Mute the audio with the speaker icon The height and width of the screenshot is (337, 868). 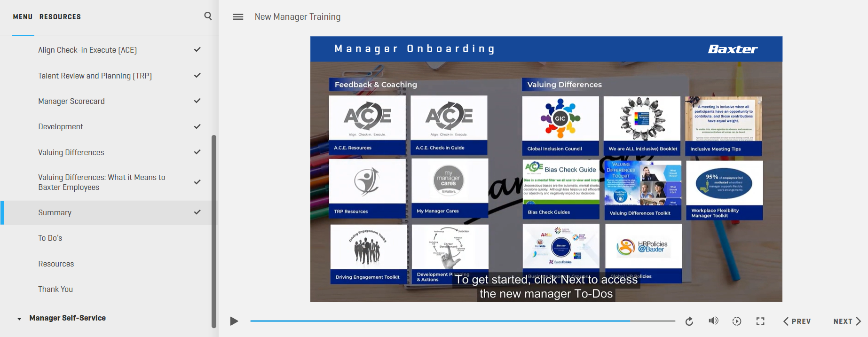click(x=713, y=321)
